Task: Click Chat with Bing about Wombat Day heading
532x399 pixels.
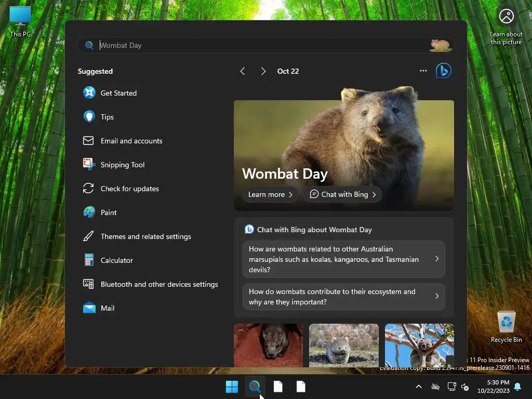Action: 314,230
